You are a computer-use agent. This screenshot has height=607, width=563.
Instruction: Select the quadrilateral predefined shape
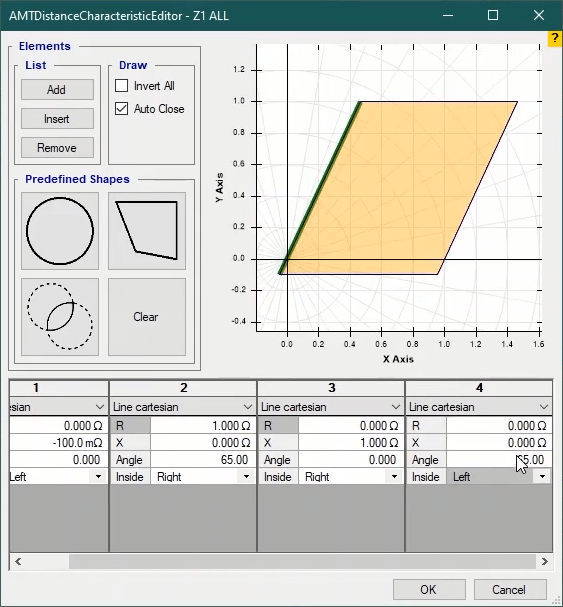[147, 231]
